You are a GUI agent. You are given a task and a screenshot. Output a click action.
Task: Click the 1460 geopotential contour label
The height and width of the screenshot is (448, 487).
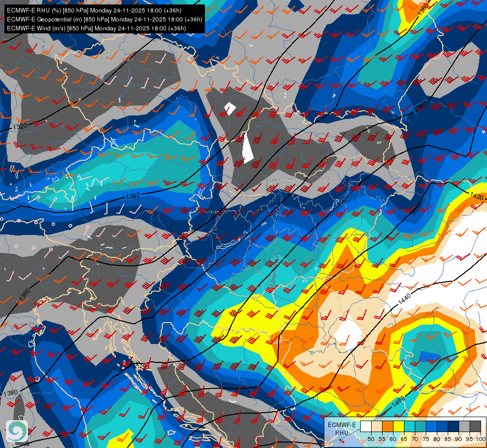[398, 402]
